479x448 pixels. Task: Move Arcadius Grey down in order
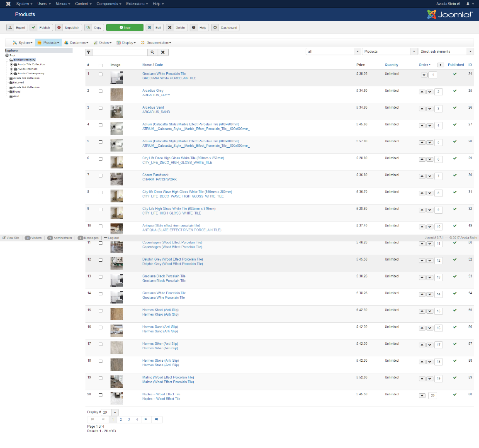pyautogui.click(x=430, y=92)
